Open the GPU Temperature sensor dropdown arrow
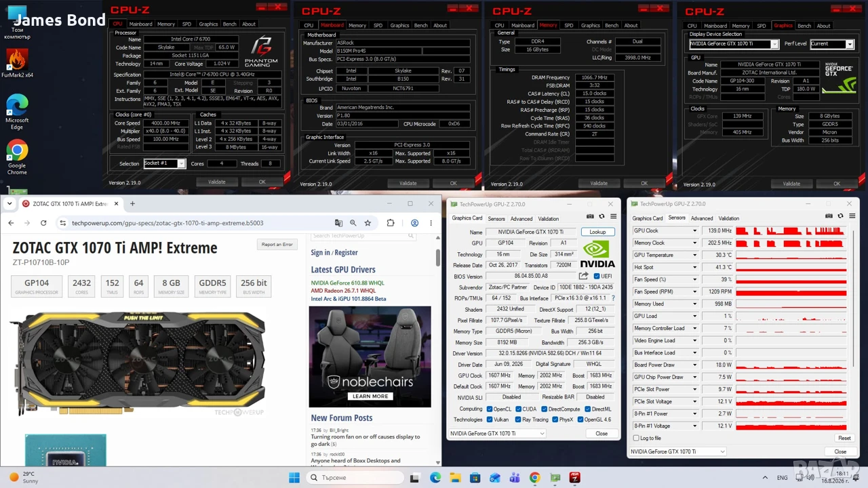Image resolution: width=868 pixels, height=488 pixels. coord(694,256)
